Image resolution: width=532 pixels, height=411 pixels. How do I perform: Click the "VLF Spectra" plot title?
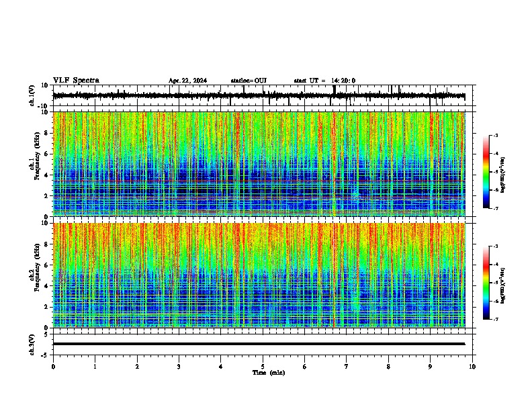[x=76, y=81]
